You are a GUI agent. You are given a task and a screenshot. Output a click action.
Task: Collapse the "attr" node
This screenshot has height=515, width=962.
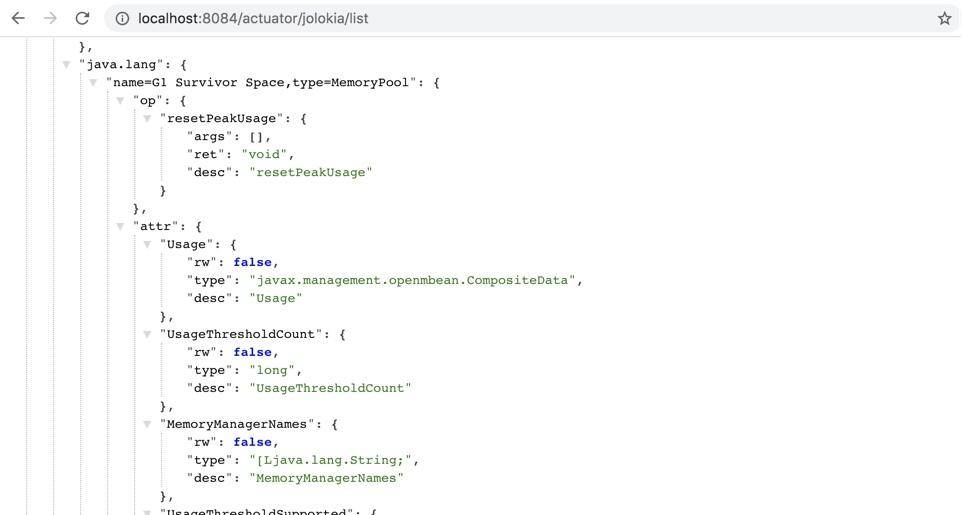(x=121, y=227)
